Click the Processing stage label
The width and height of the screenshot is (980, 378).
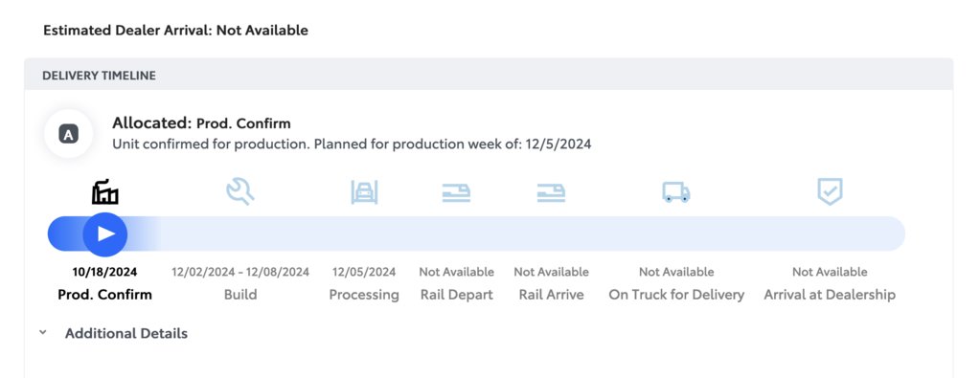tap(364, 295)
